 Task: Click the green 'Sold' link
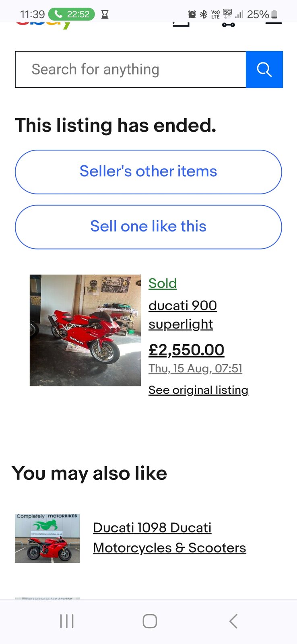163,283
